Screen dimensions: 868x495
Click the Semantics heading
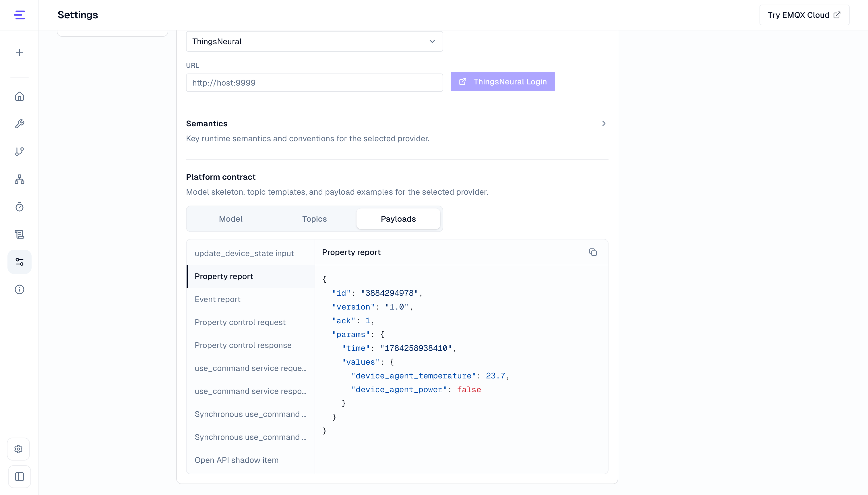click(207, 123)
